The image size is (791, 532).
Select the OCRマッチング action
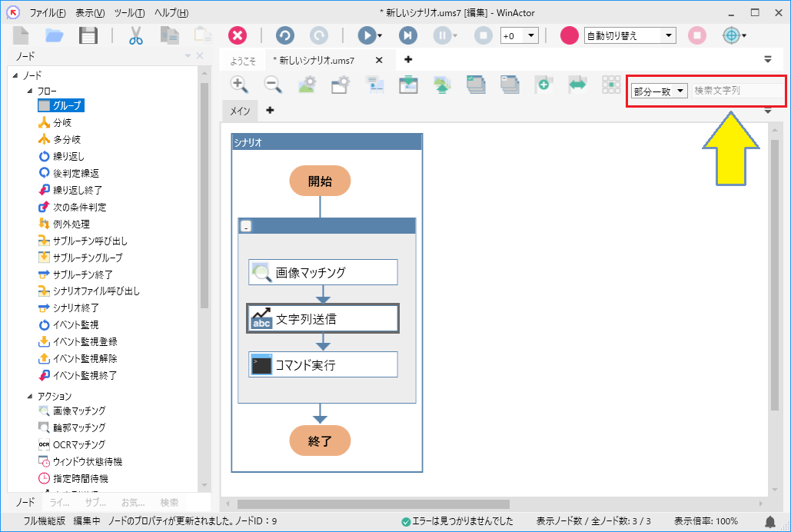pos(72,444)
